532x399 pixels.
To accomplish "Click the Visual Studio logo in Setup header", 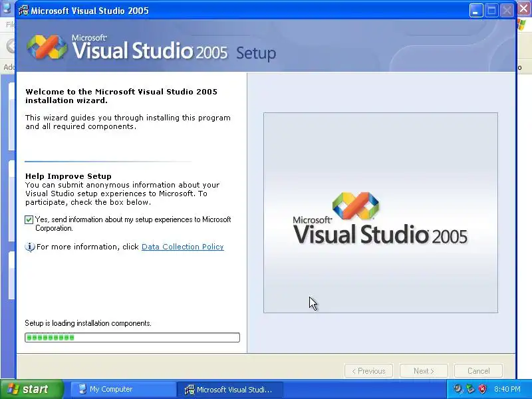I will pos(47,47).
